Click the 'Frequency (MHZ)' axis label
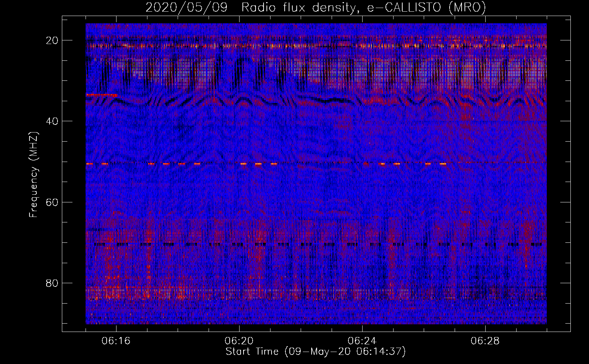 33,174
